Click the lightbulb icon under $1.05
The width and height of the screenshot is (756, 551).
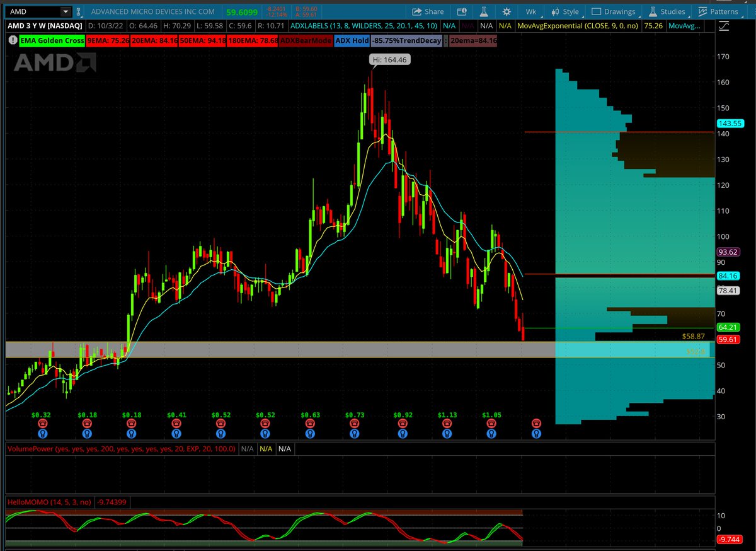491,434
